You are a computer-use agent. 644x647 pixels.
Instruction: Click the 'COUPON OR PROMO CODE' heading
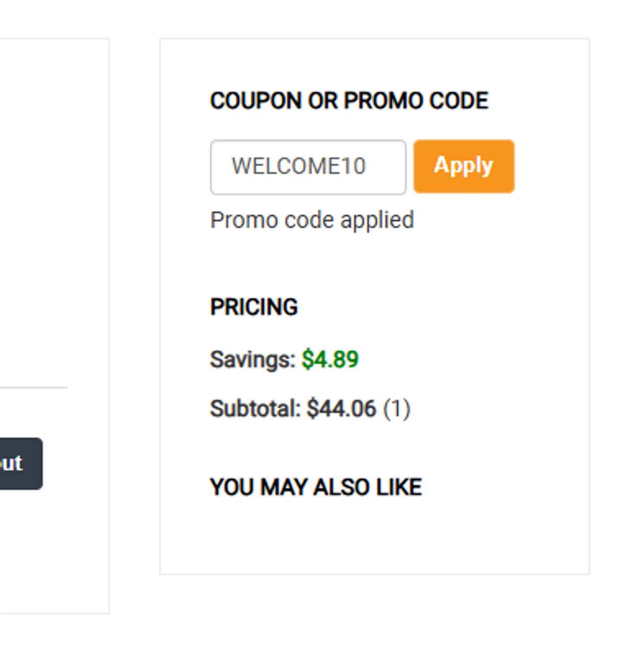(349, 101)
